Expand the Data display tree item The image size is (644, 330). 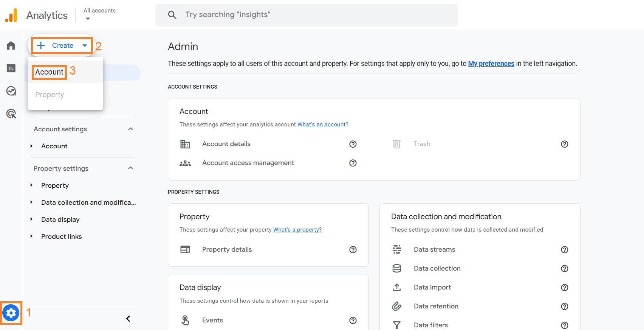[x=32, y=219]
